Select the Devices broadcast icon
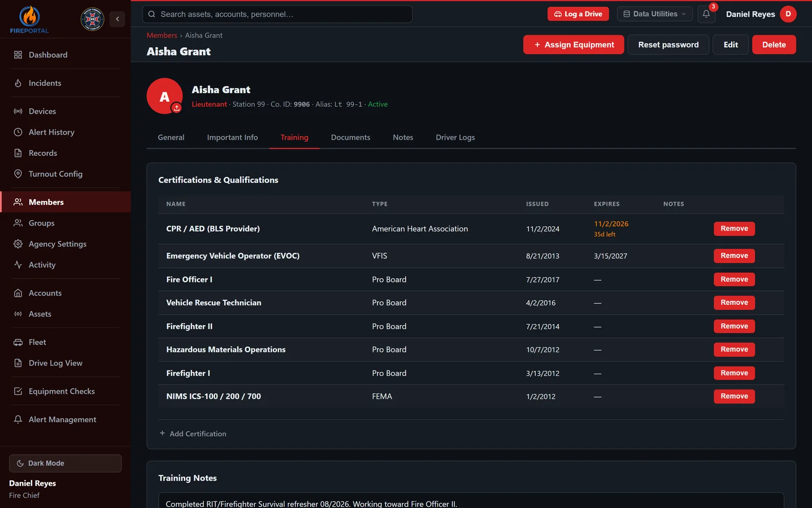The height and width of the screenshot is (508, 812). 18,111
